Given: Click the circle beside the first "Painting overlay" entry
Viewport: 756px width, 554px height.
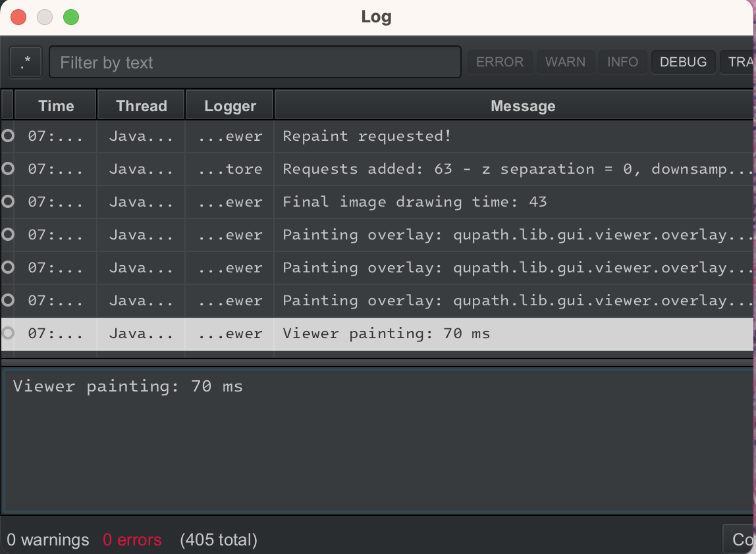Looking at the screenshot, I should tap(7, 235).
